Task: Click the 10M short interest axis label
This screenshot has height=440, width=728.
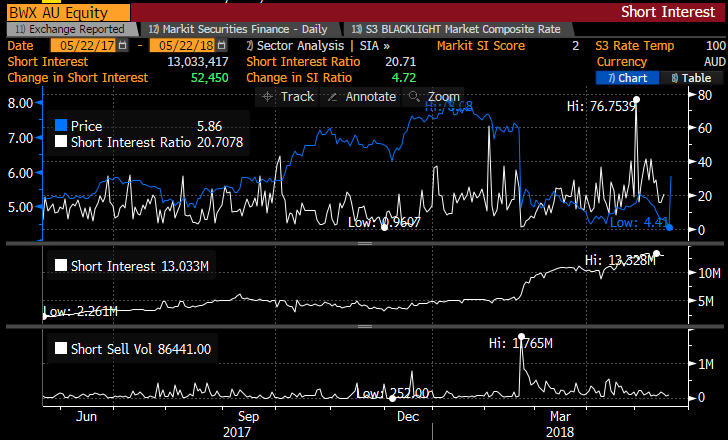Action: [x=709, y=273]
